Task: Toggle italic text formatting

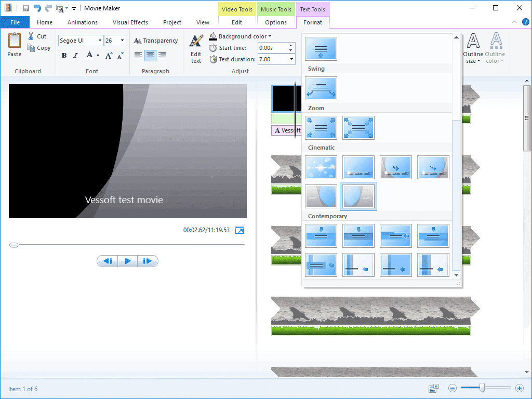Action: [76, 55]
